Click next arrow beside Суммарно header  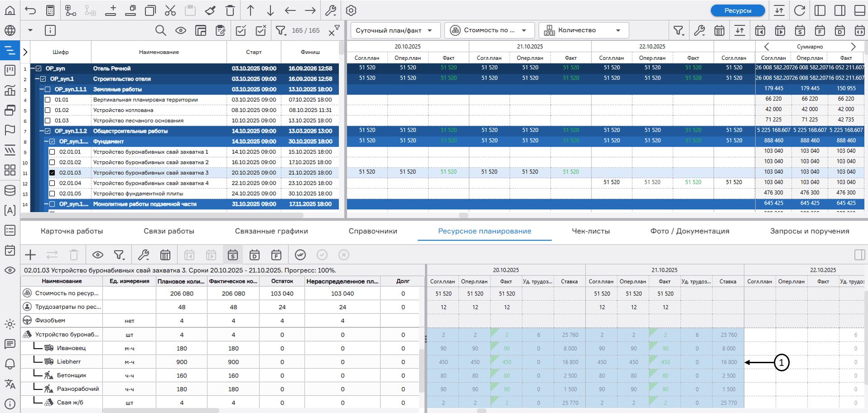click(853, 47)
